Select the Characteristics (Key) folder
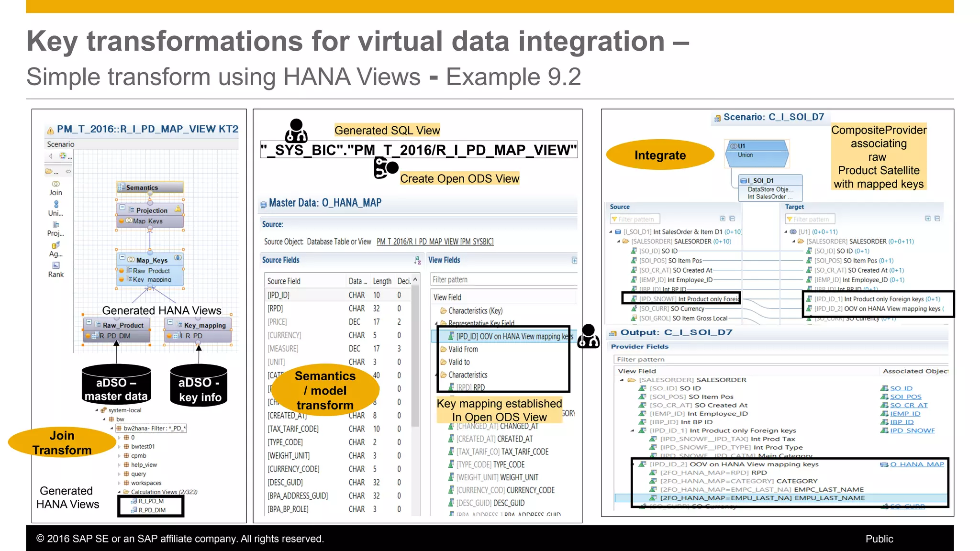 click(471, 311)
